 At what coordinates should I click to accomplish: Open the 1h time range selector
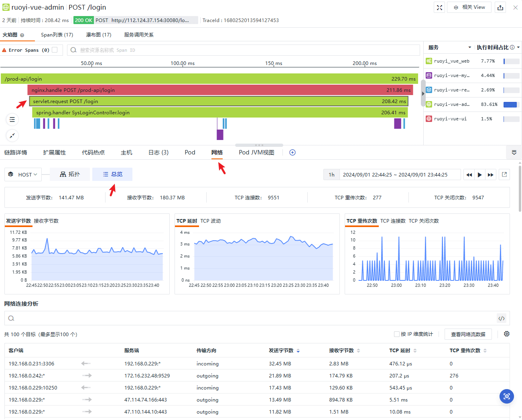point(331,174)
